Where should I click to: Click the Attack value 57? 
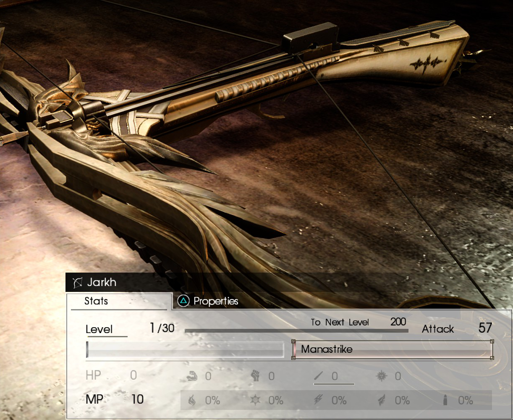[485, 328]
